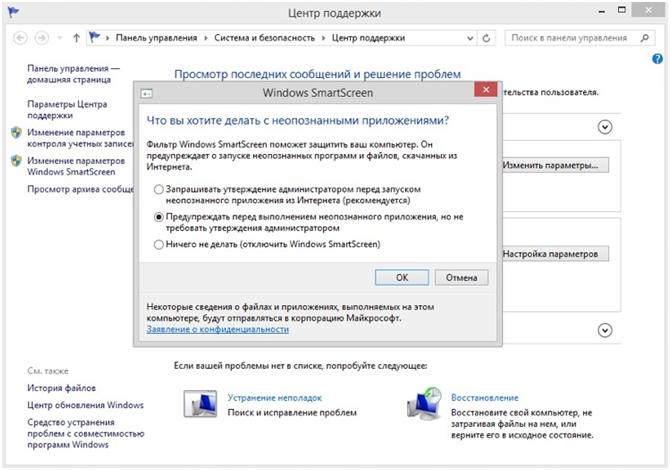Open Просмотр архива сообщений link
The image size is (671, 470).
click(x=80, y=189)
